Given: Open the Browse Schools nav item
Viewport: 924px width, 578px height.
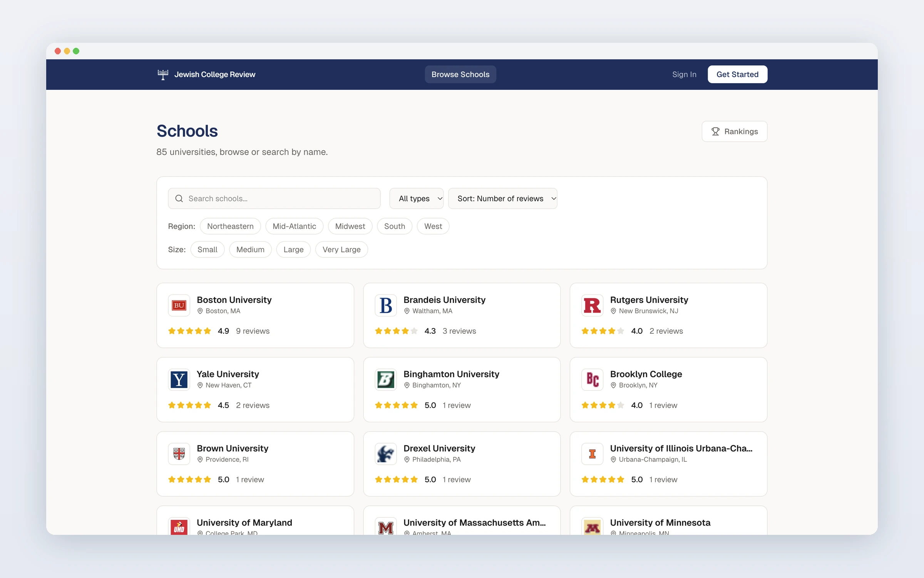Looking at the screenshot, I should [460, 74].
